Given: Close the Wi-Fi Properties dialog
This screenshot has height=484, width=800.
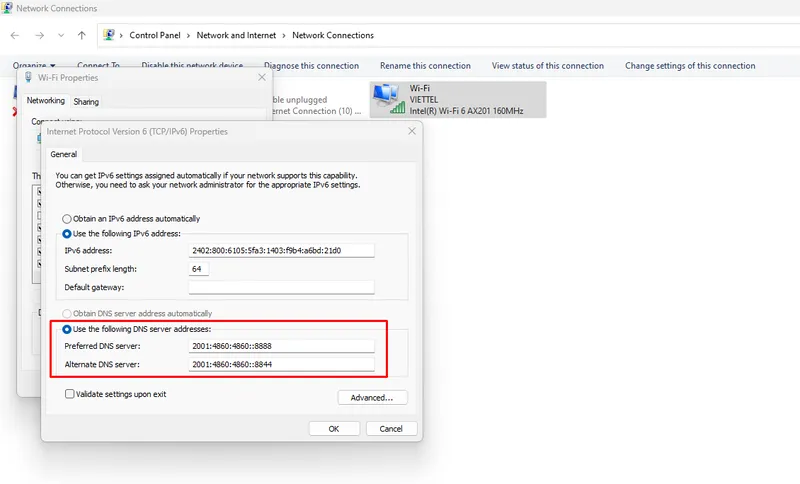Looking at the screenshot, I should 262,77.
